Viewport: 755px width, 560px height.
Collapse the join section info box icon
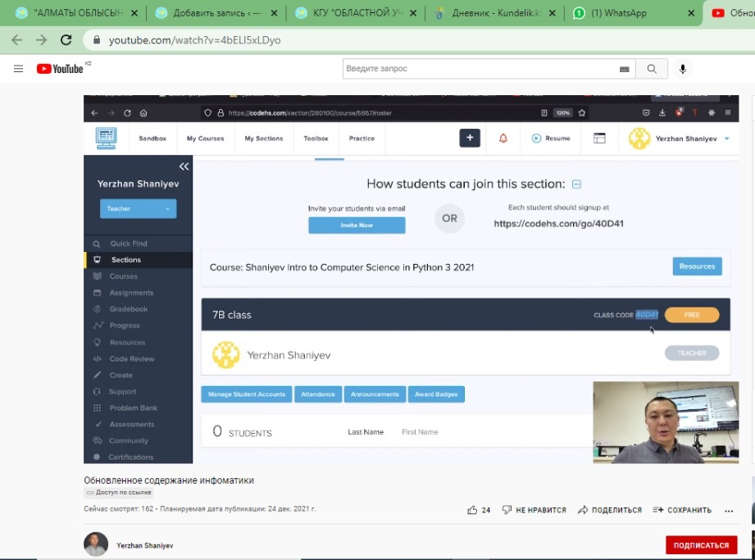575,184
